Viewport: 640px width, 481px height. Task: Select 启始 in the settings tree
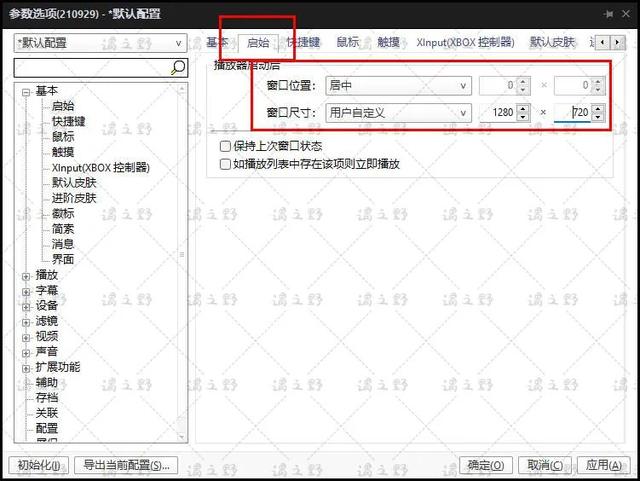pos(63,106)
